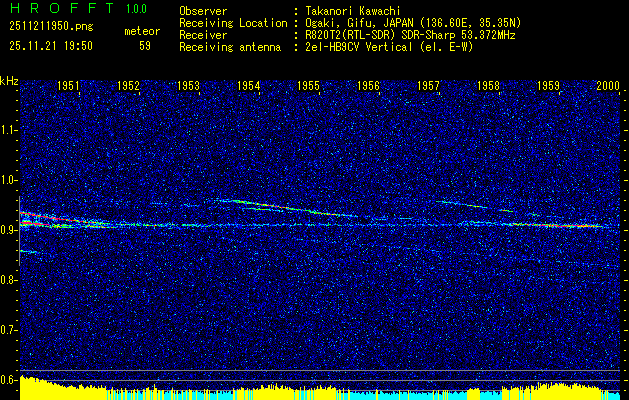Screen dimensions: 629x400
Task: Click the 0.6 kHz frequency label
Action: (x=9, y=379)
